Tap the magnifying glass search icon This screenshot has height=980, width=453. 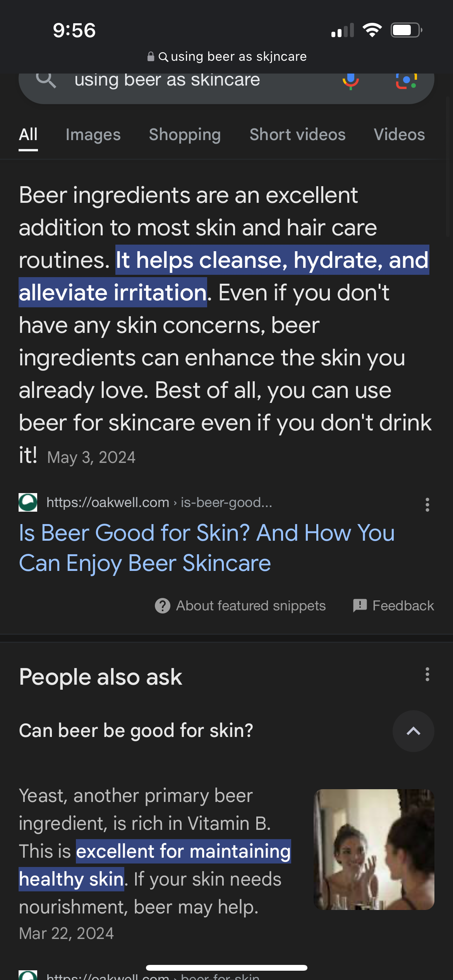[x=46, y=80]
